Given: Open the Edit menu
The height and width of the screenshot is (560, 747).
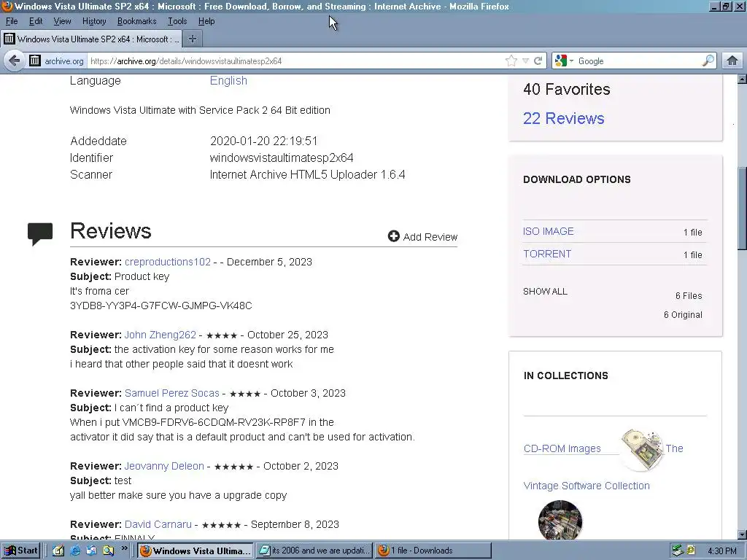Looking at the screenshot, I should 36,21.
